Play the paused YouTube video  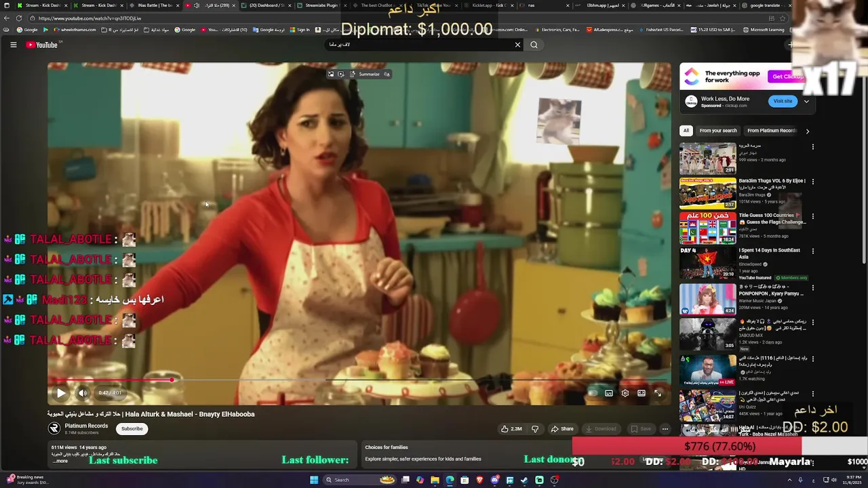point(61,392)
